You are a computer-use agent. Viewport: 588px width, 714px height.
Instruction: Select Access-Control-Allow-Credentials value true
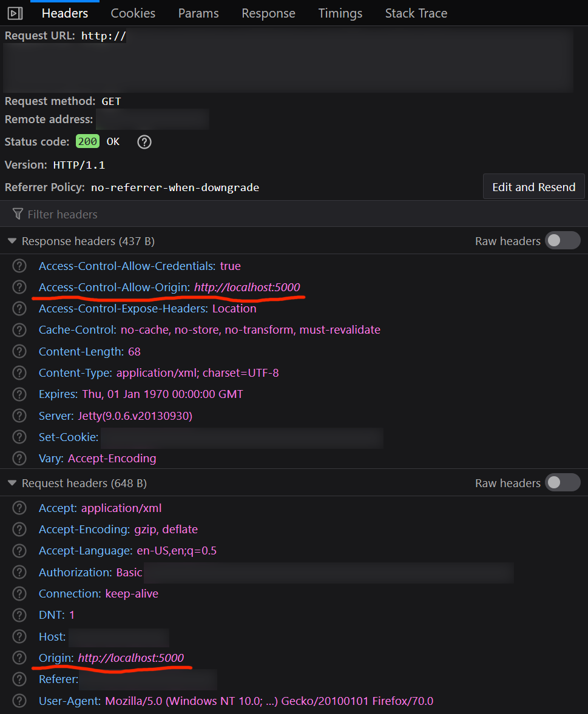click(x=230, y=266)
